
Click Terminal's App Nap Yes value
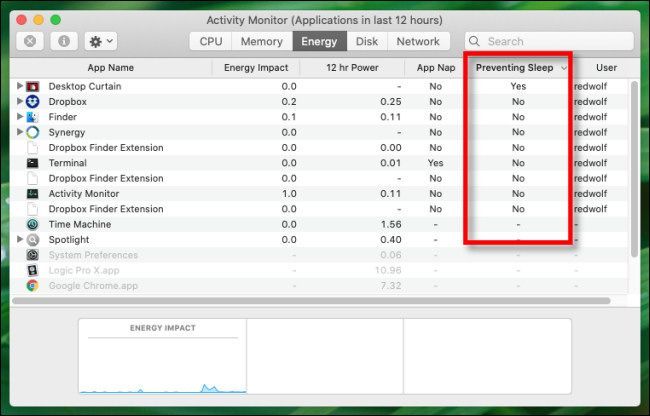click(436, 163)
